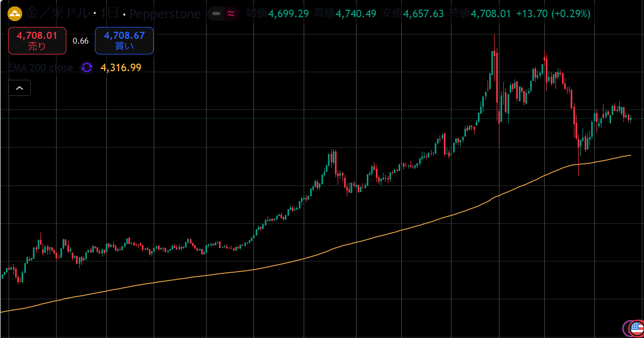Click the 高値 high price 4,740.49

[x=356, y=13]
